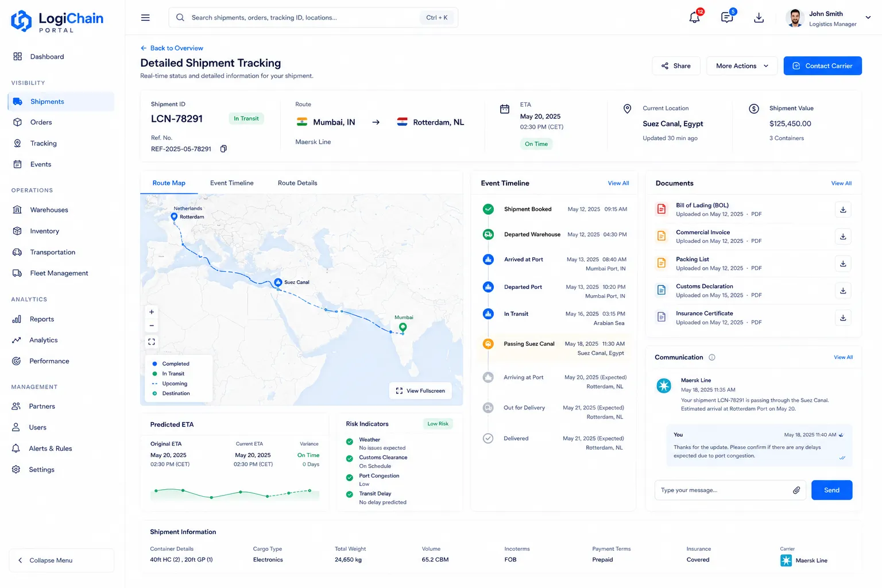Go back to Overview link
882x588 pixels.
click(x=172, y=48)
